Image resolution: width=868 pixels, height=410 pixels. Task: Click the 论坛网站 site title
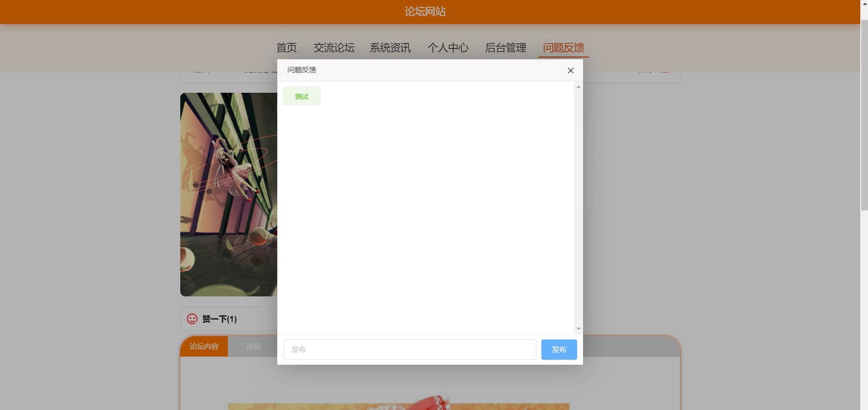[425, 12]
